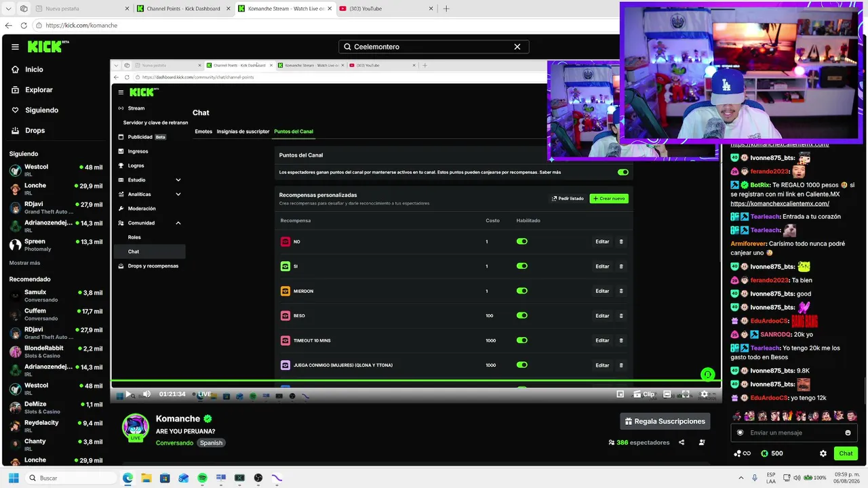Toggle Puntos del Canal switch in stream

(x=623, y=172)
